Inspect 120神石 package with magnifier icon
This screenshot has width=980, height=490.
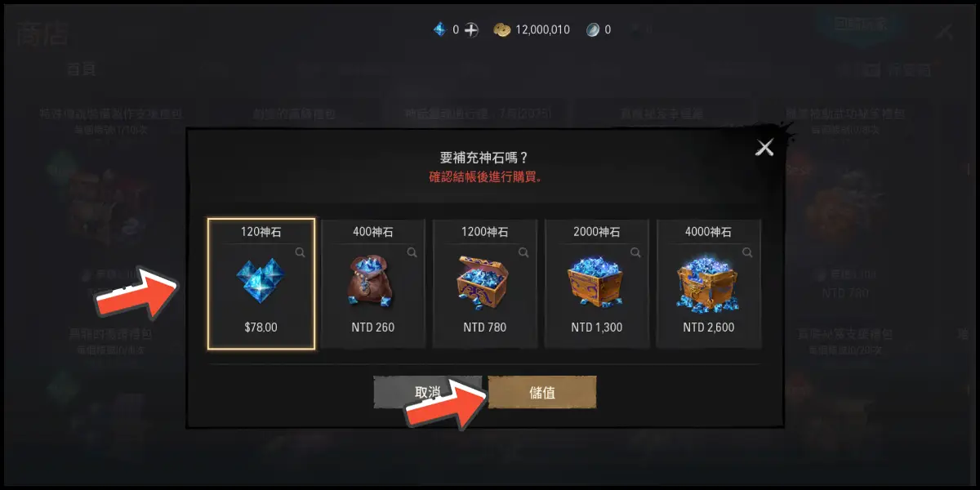pyautogui.click(x=301, y=253)
